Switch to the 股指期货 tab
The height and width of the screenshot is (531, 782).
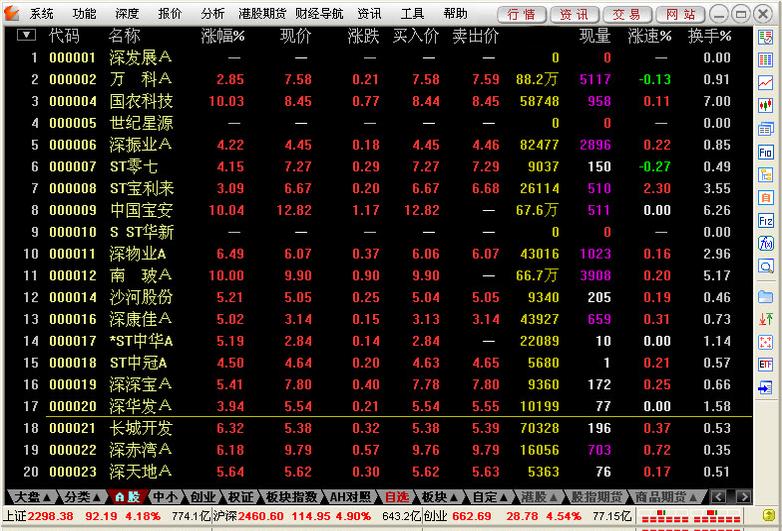(596, 497)
